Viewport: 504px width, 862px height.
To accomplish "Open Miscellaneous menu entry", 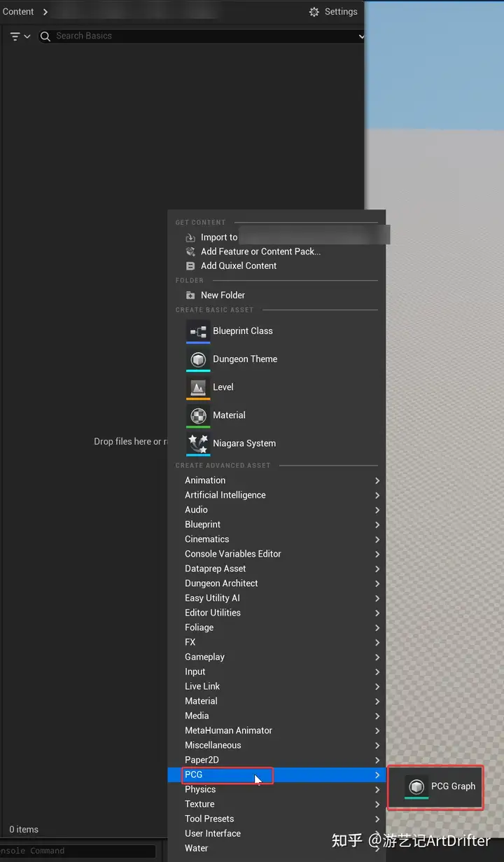I will point(276,745).
